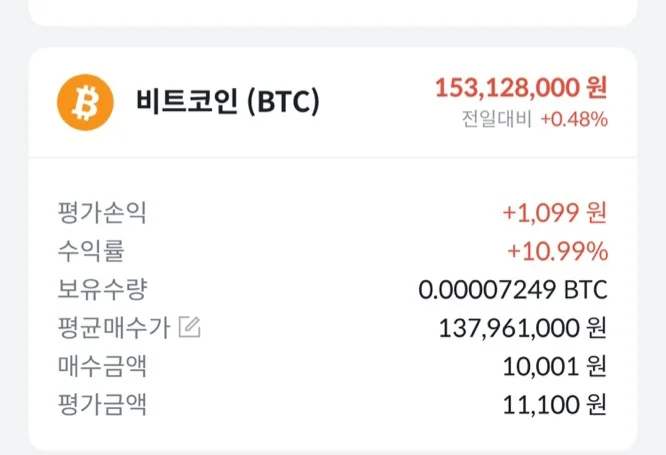Click the 평균매수가 label text
This screenshot has height=455, width=666.
(x=113, y=327)
